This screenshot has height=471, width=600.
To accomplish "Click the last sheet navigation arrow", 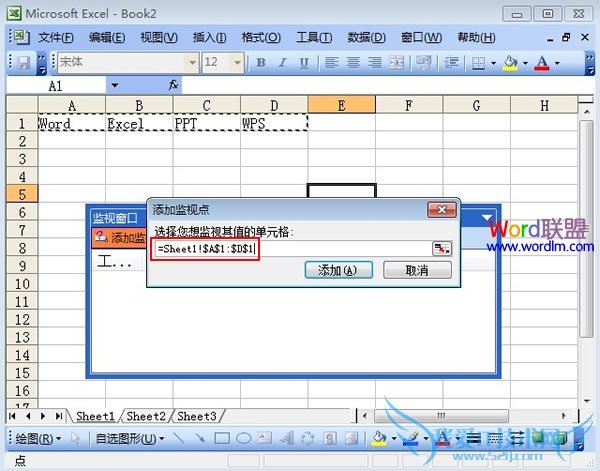I will [x=59, y=416].
